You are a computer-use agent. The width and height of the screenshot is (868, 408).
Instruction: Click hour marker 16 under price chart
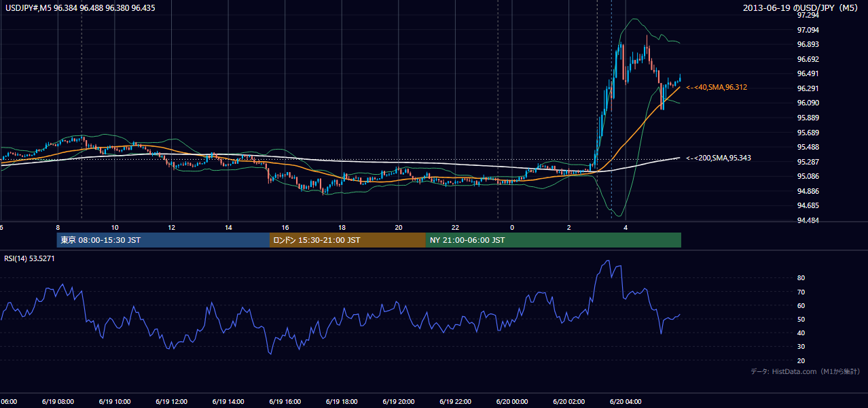(285, 227)
